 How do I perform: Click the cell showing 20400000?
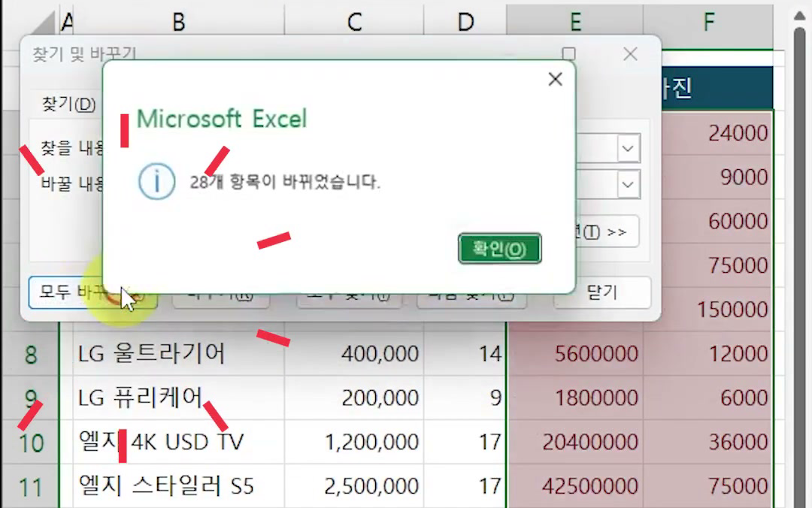pyautogui.click(x=575, y=442)
